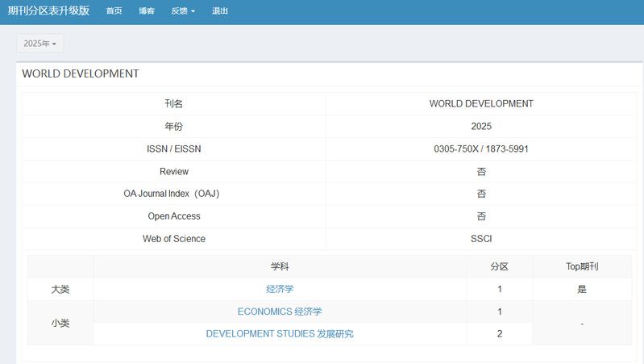Image resolution: width=644 pixels, height=364 pixels.
Task: Select the 大类 row label
Action: click(60, 289)
